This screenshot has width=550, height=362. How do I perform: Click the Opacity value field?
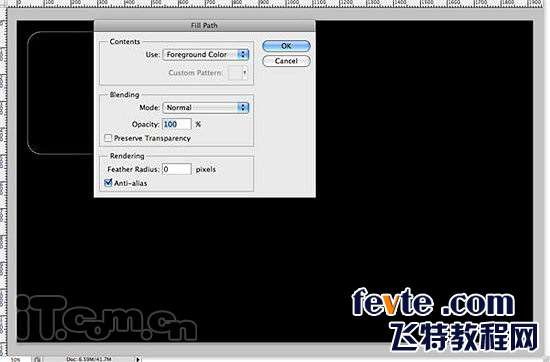tap(177, 124)
